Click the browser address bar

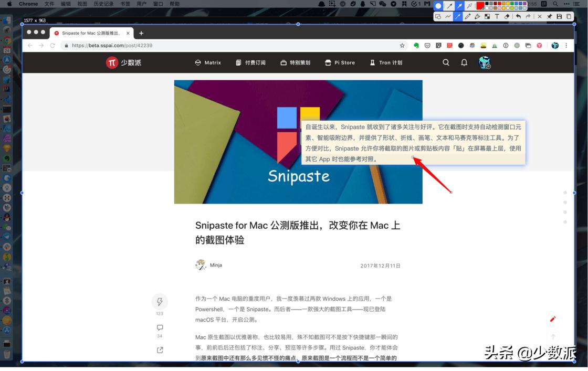click(157, 45)
